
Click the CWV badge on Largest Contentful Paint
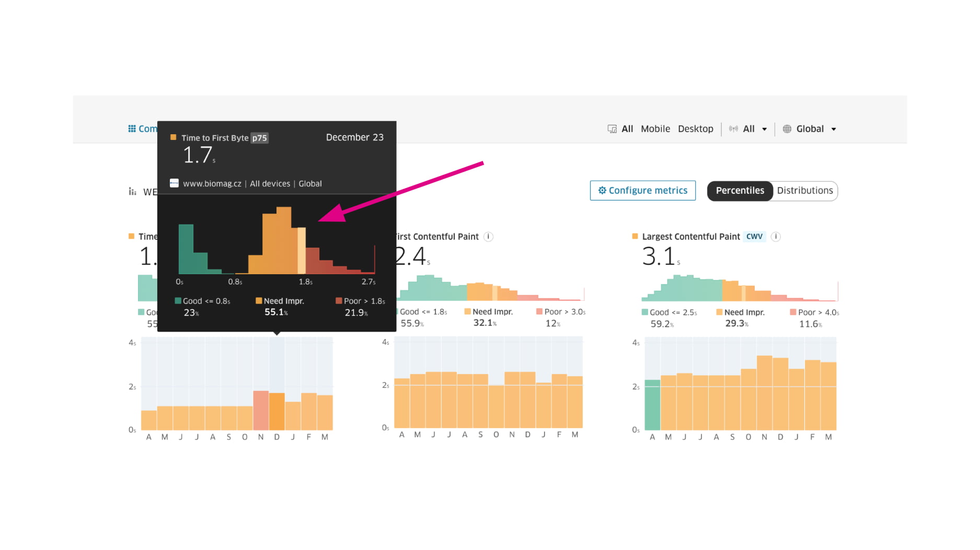pos(754,237)
